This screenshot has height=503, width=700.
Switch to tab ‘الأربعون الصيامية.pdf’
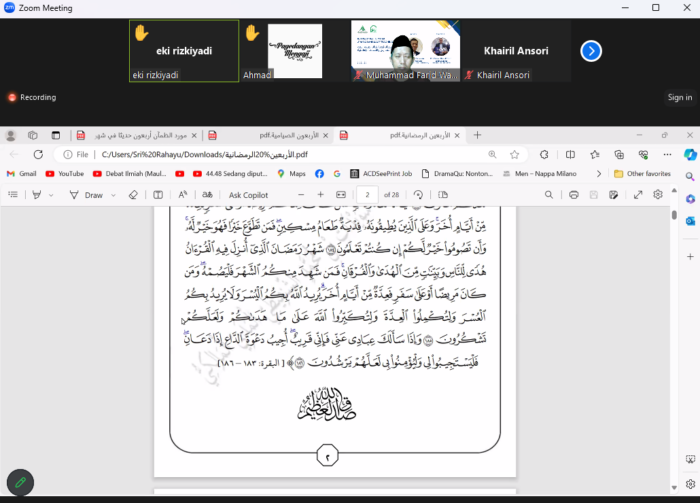click(x=268, y=135)
